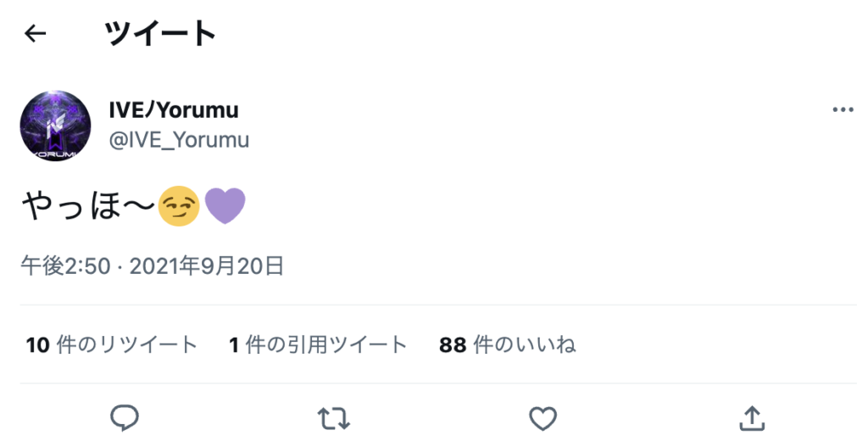This screenshot has width=868, height=447.
Task: Visit the @IVE_Yorumu handle
Action: coord(179,140)
